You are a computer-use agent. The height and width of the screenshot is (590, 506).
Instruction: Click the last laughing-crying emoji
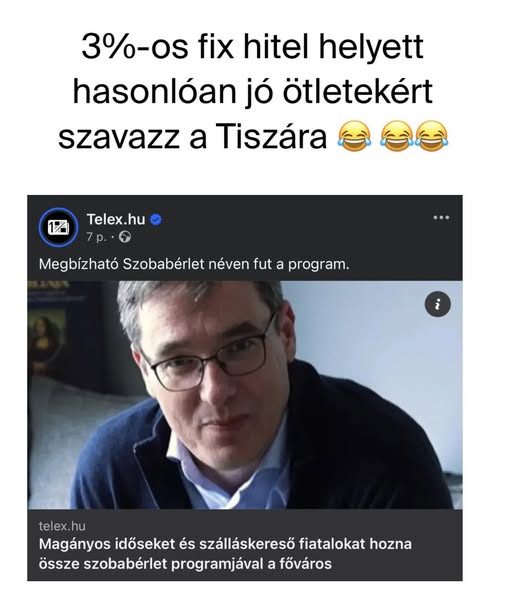431,136
